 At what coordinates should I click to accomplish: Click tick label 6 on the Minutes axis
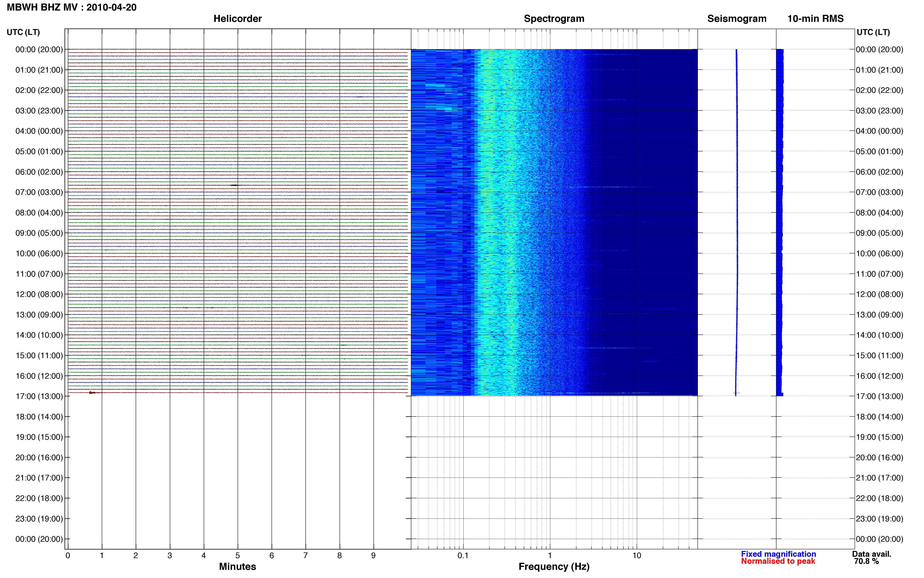tap(272, 555)
